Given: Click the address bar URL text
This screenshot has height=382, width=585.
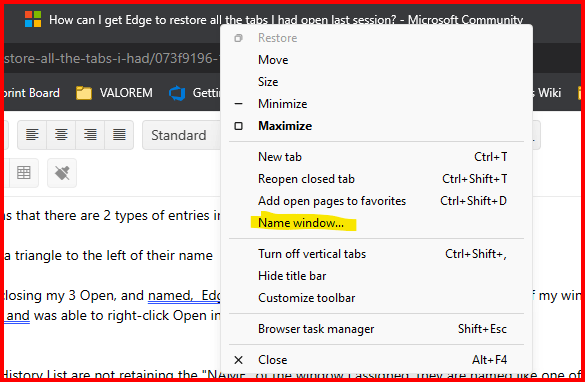Looking at the screenshot, I should point(112,59).
